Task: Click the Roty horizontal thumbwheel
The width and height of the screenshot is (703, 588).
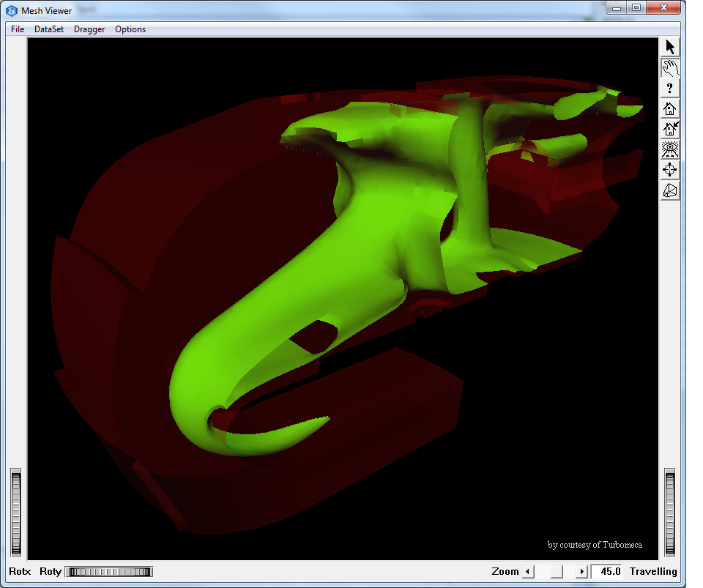Action: tap(109, 572)
